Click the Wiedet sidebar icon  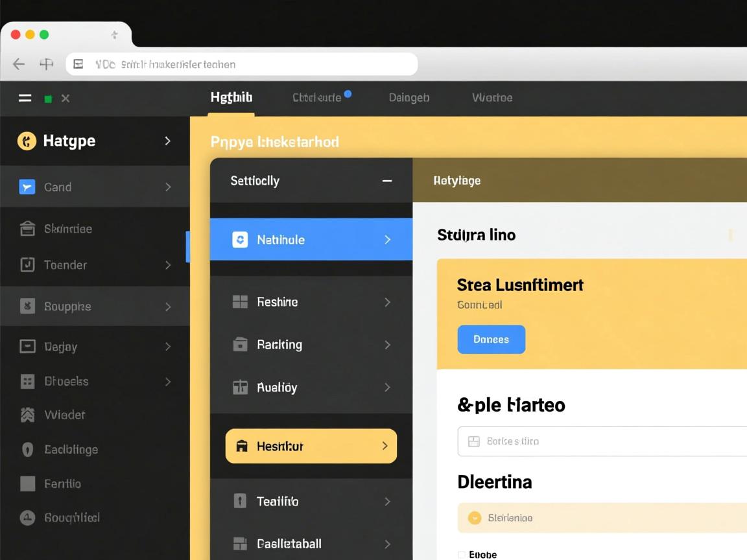coord(27,415)
